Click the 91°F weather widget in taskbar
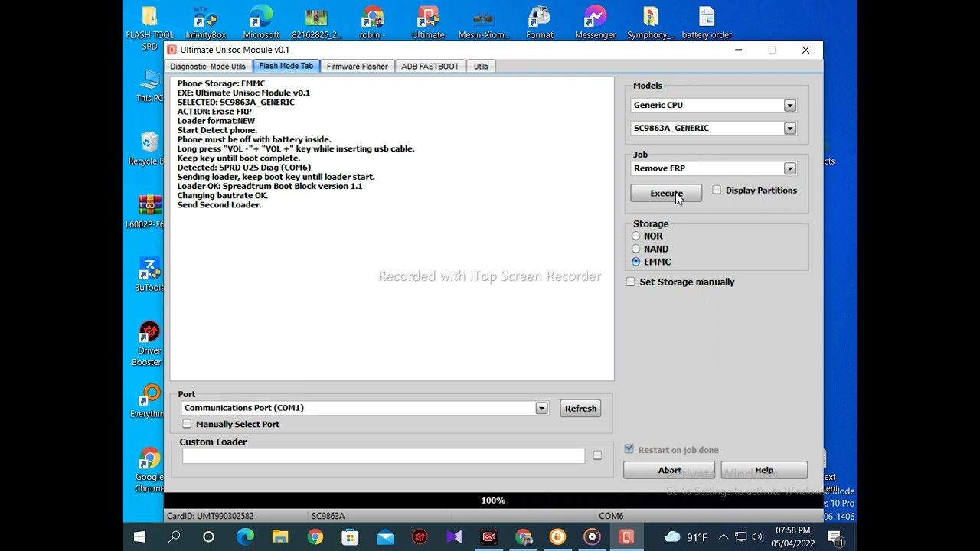Viewport: 980px width, 551px height. [x=686, y=537]
